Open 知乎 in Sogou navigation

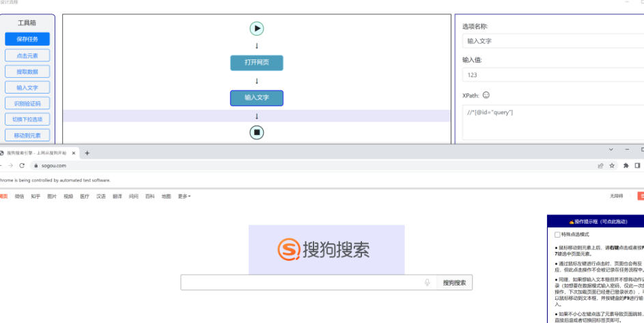(36, 197)
